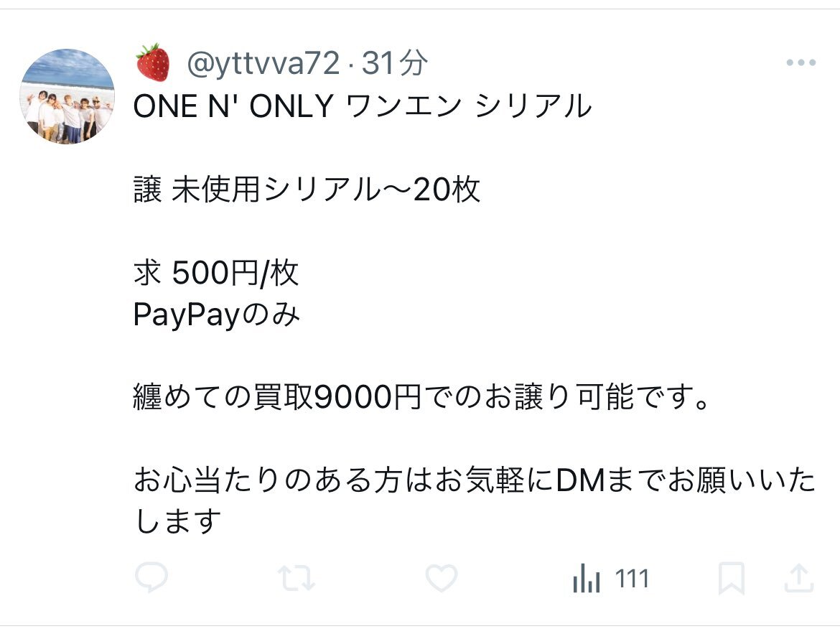
Task: Click the final します line
Action: click(x=177, y=521)
